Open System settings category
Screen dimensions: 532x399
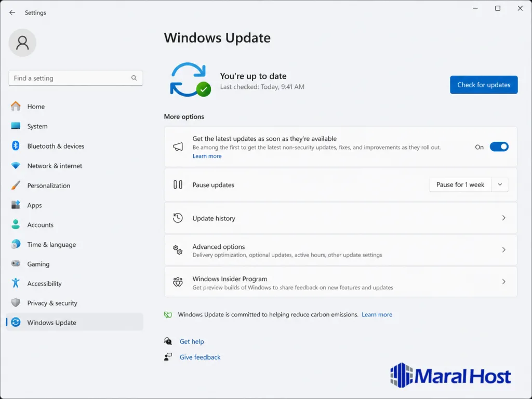75,126
